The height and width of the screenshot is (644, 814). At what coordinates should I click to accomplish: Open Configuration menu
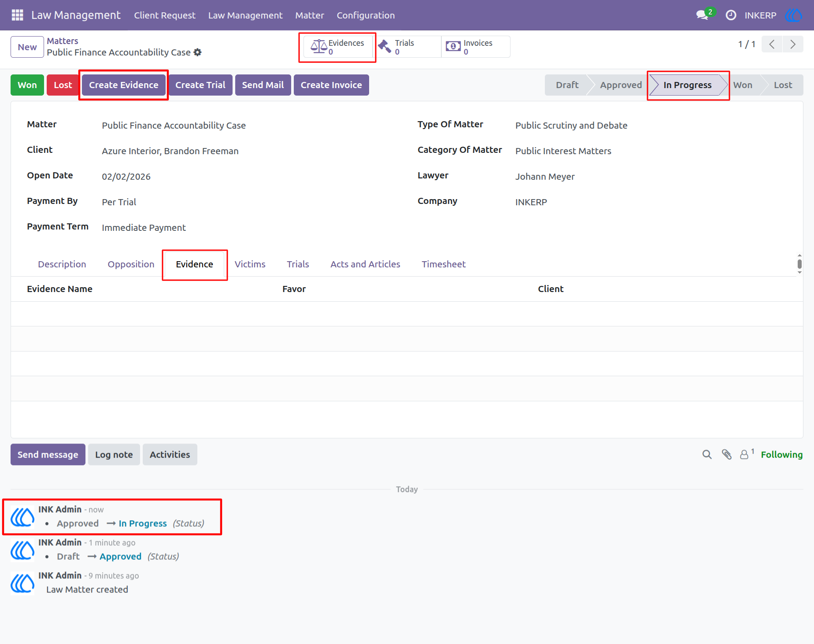point(366,15)
